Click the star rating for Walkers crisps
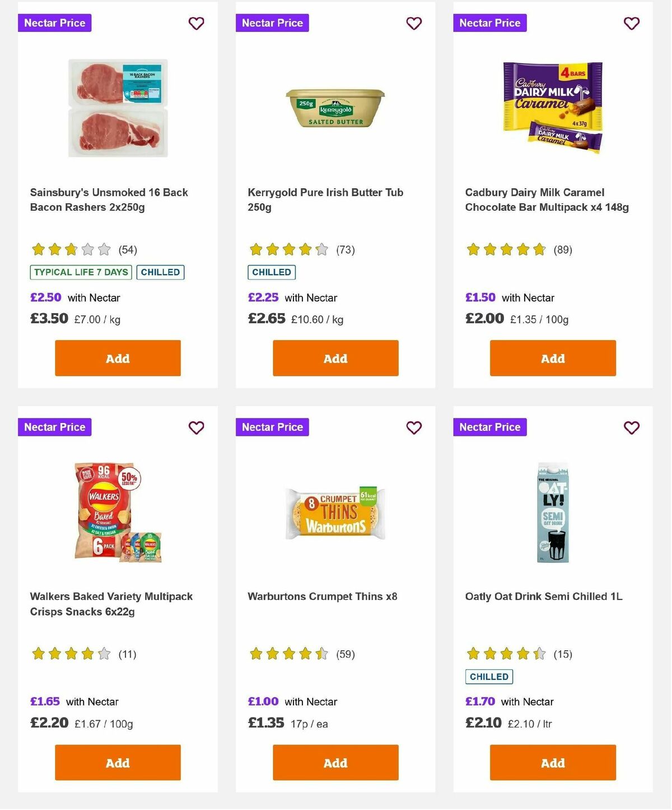 click(x=70, y=654)
